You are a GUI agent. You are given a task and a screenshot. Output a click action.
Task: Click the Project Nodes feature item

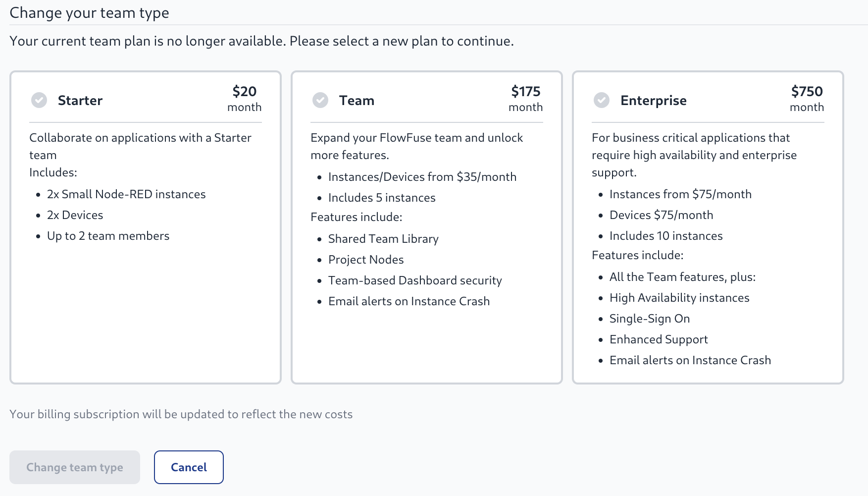coord(366,260)
